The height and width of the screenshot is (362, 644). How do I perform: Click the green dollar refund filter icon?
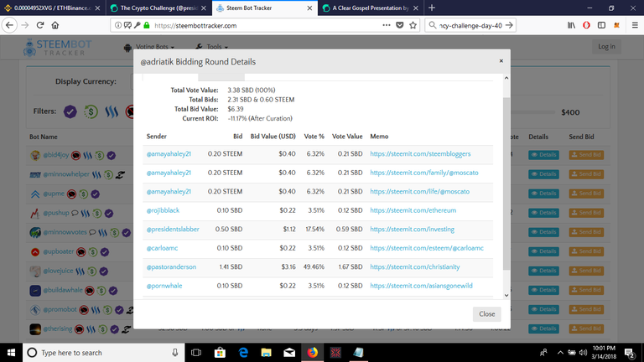coord(91,111)
